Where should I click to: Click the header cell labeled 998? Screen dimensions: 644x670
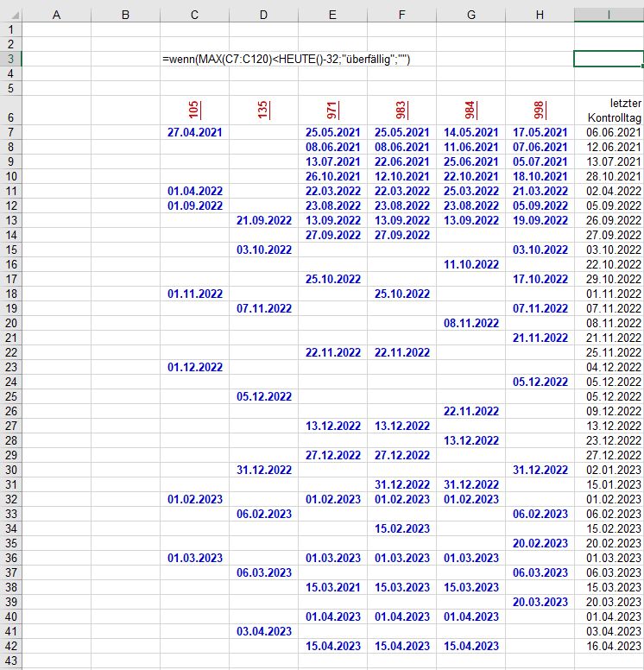click(x=540, y=111)
